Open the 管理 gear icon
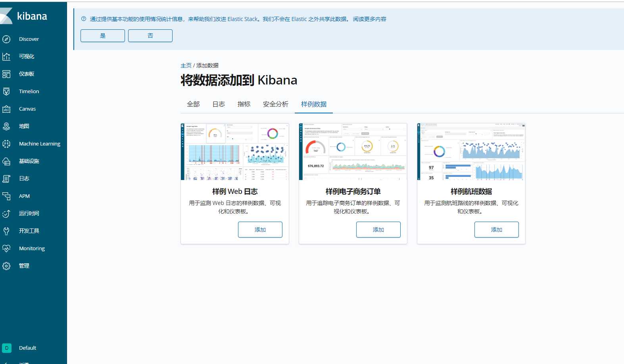The width and height of the screenshot is (624, 364). [x=6, y=266]
